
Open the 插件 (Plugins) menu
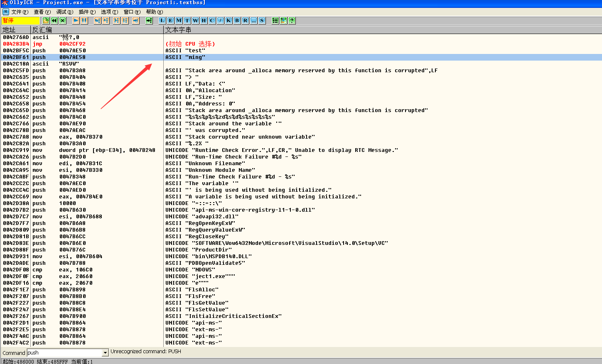coord(86,12)
